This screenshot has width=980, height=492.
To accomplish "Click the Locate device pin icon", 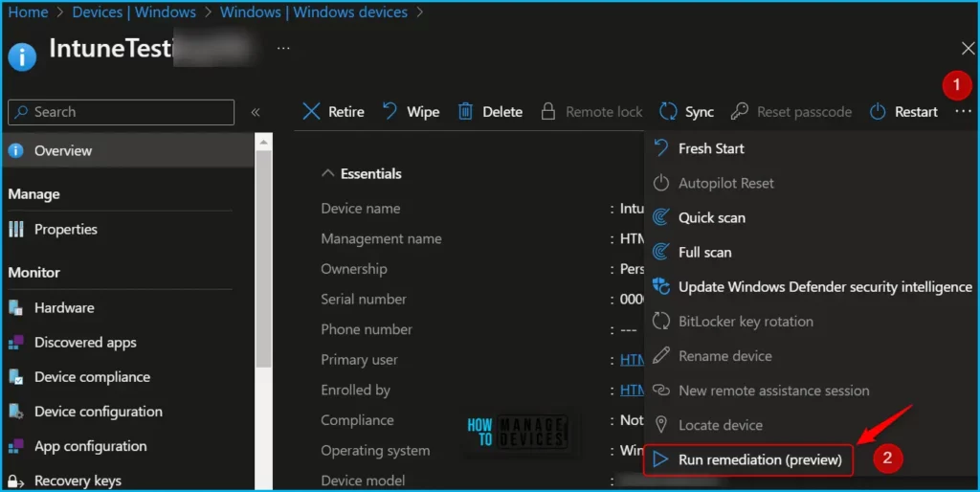I will 660,425.
